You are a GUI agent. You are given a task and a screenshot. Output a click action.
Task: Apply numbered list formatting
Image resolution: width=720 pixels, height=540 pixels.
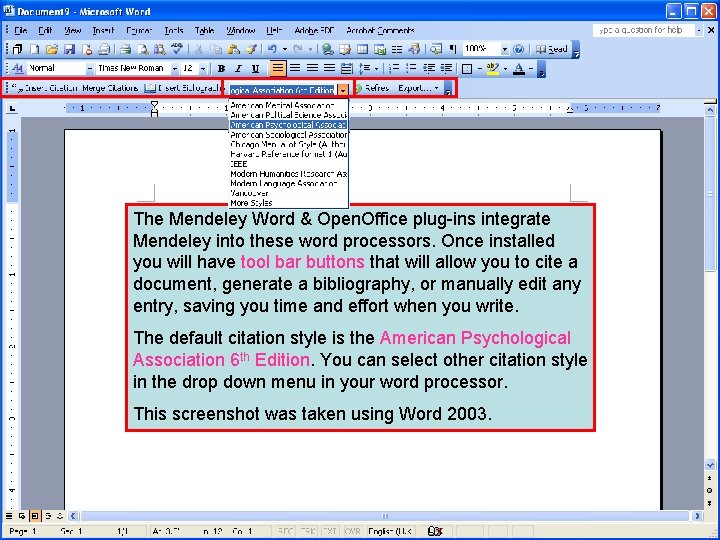394,68
